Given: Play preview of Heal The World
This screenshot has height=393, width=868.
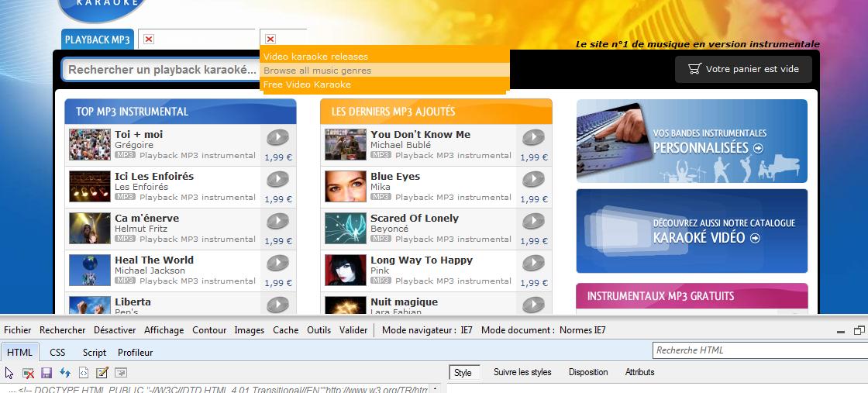Looking at the screenshot, I should 278,263.
